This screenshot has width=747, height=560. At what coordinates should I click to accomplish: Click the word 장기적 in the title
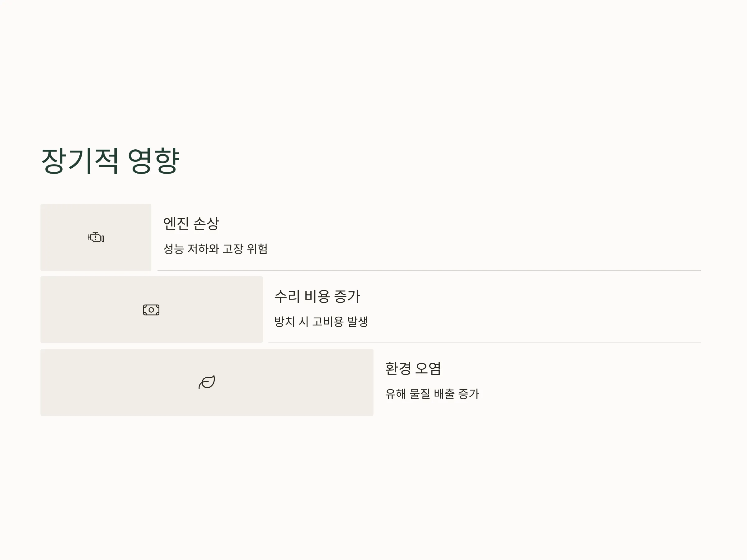80,161
